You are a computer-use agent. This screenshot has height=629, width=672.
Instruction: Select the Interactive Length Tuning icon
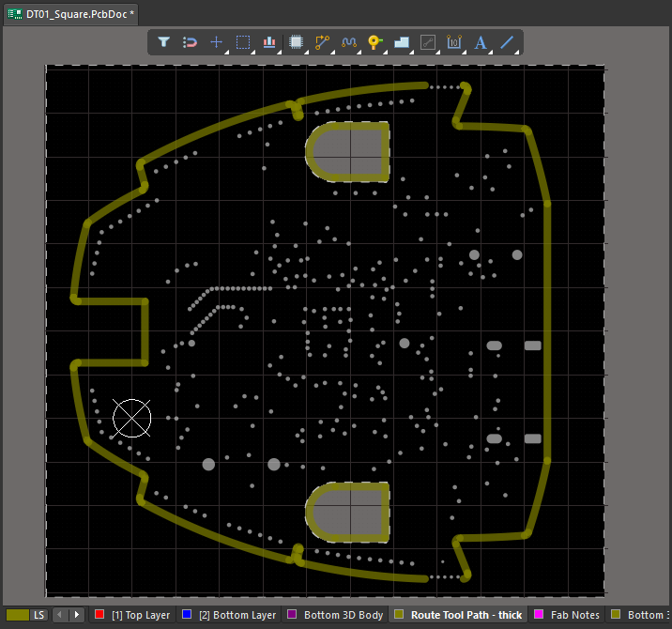click(x=349, y=42)
